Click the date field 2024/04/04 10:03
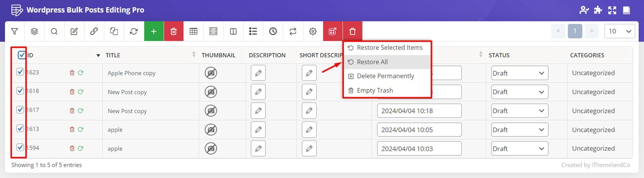 419,148
